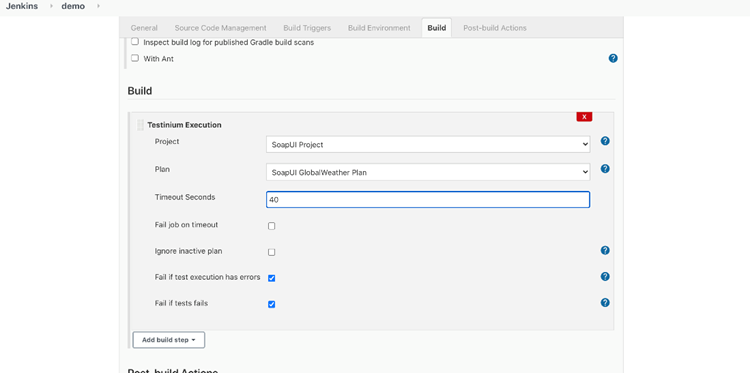Screen dimensions: 750x373
Task: Open the demo job breadcrumb
Action: [73, 7]
